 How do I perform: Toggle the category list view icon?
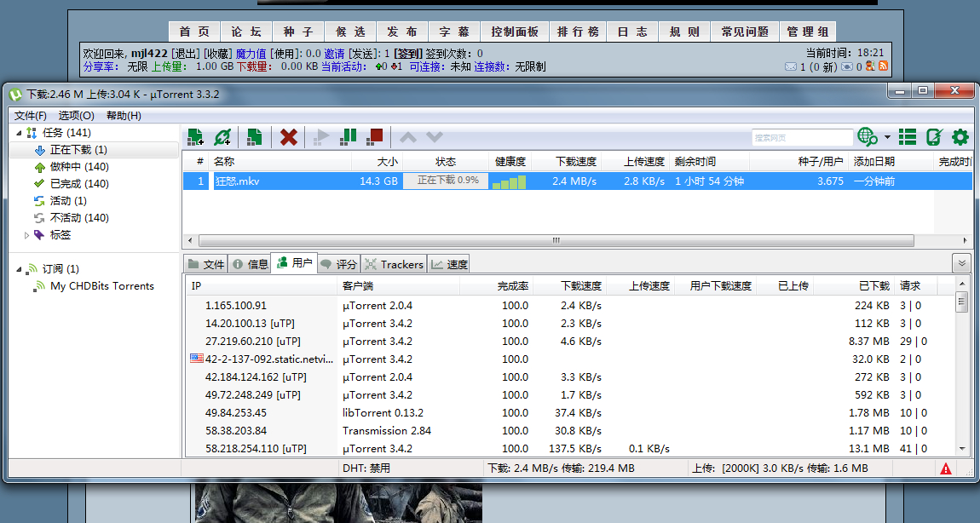(908, 137)
